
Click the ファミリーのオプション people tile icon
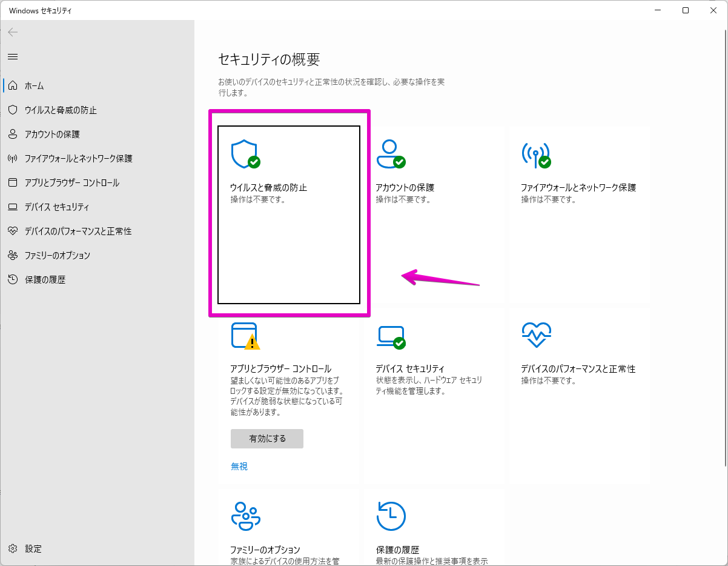point(245,516)
